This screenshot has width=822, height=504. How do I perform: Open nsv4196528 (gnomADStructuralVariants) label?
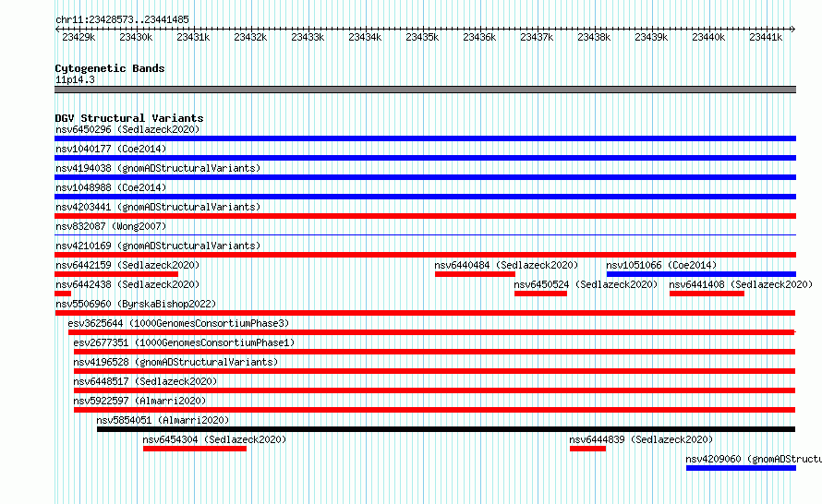pos(175,362)
